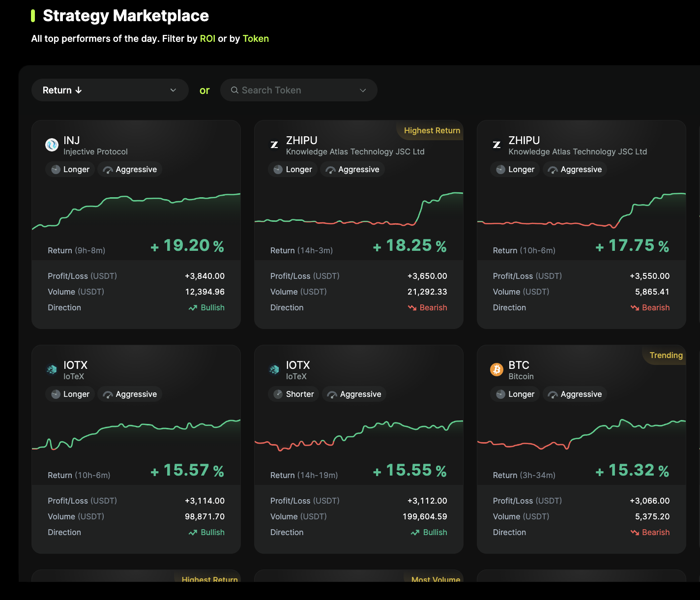Click the Bearish trend arrow on the 18.25% ZHIPU card

point(412,308)
